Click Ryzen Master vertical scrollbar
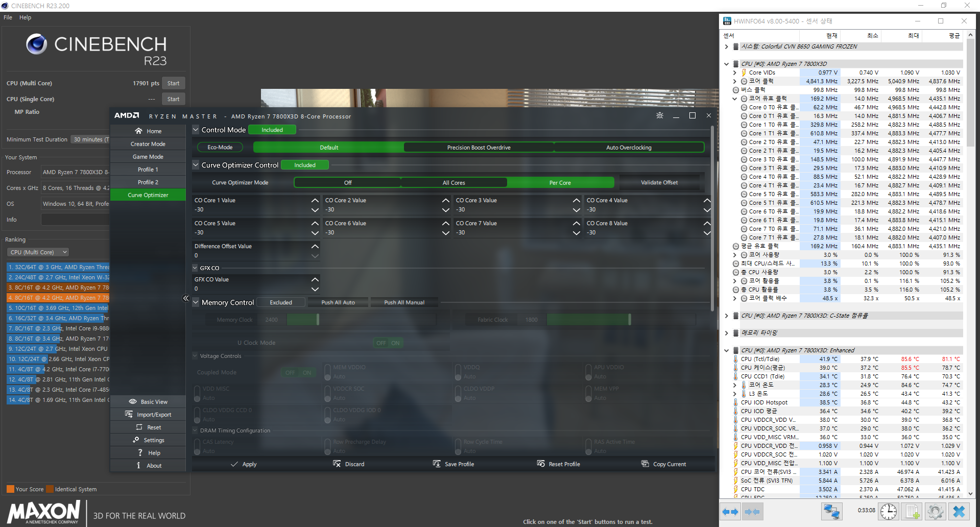The image size is (980, 527). (712, 218)
